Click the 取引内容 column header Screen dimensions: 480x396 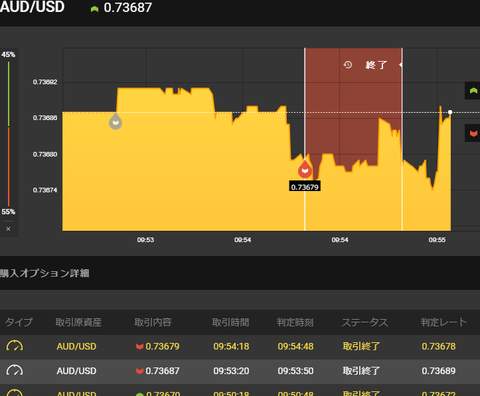tap(153, 322)
